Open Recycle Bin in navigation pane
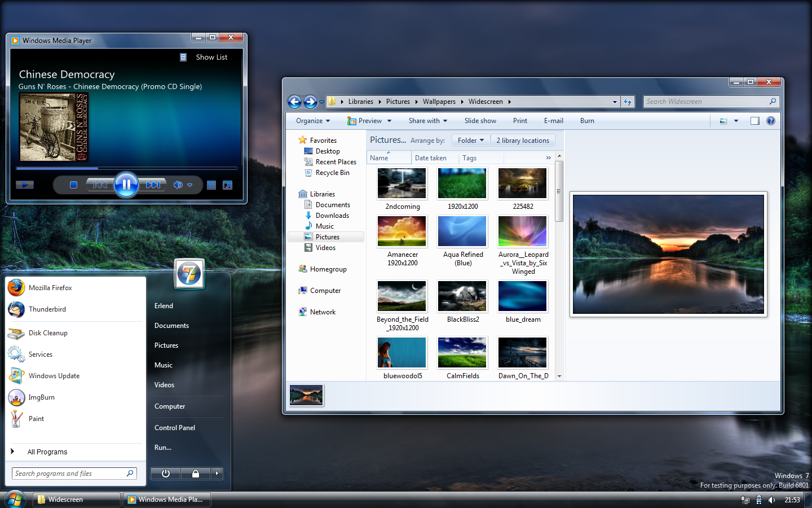The height and width of the screenshot is (508, 812). tap(326, 173)
